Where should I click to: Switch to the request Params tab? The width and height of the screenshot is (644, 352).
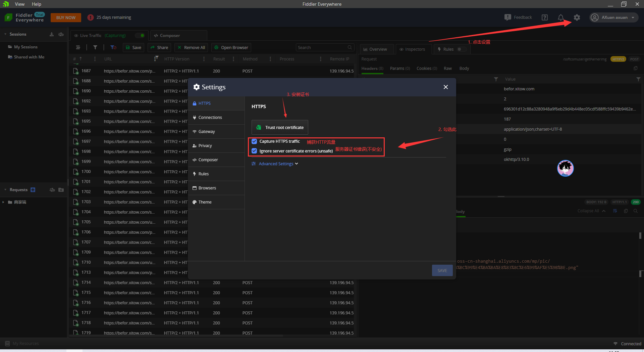pyautogui.click(x=400, y=69)
